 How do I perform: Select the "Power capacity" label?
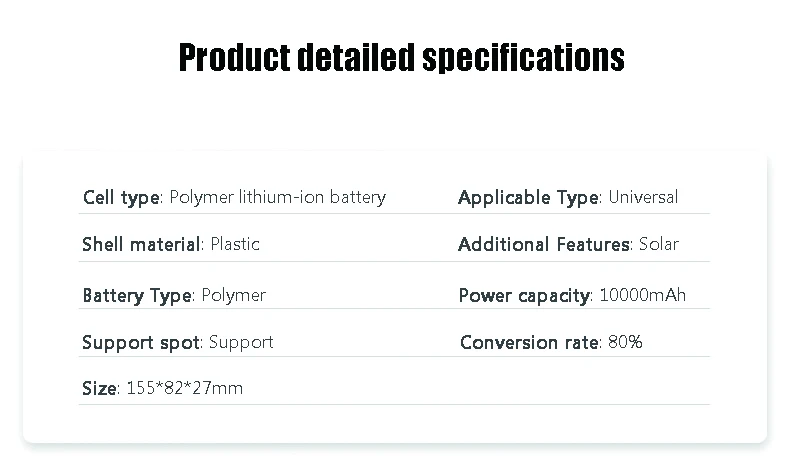pos(525,295)
